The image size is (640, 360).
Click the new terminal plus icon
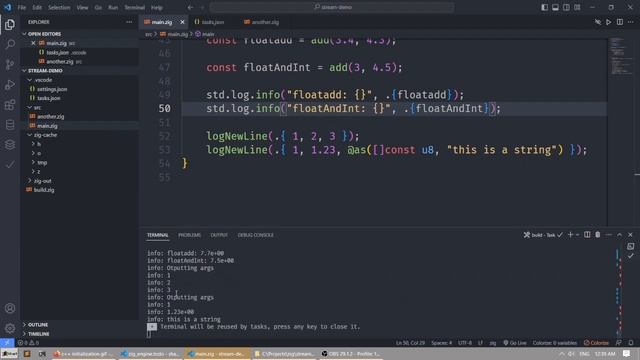pyautogui.click(x=570, y=235)
